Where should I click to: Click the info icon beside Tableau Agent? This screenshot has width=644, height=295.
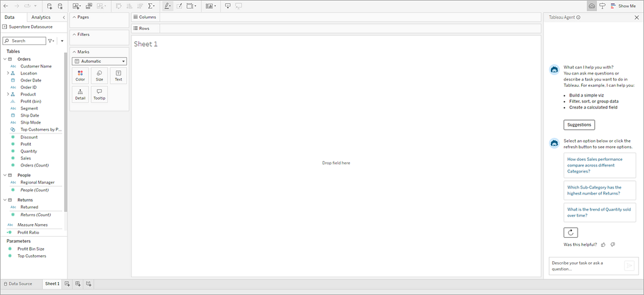point(579,17)
